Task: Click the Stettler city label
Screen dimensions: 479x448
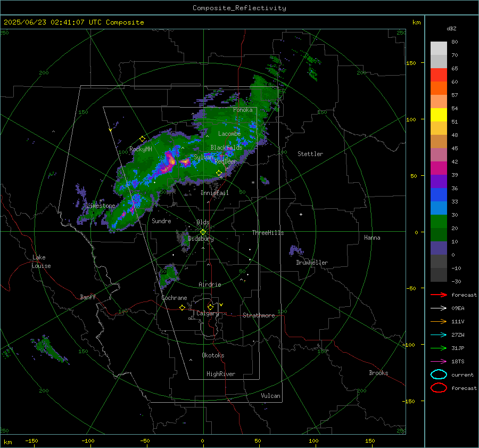Action: (x=310, y=154)
